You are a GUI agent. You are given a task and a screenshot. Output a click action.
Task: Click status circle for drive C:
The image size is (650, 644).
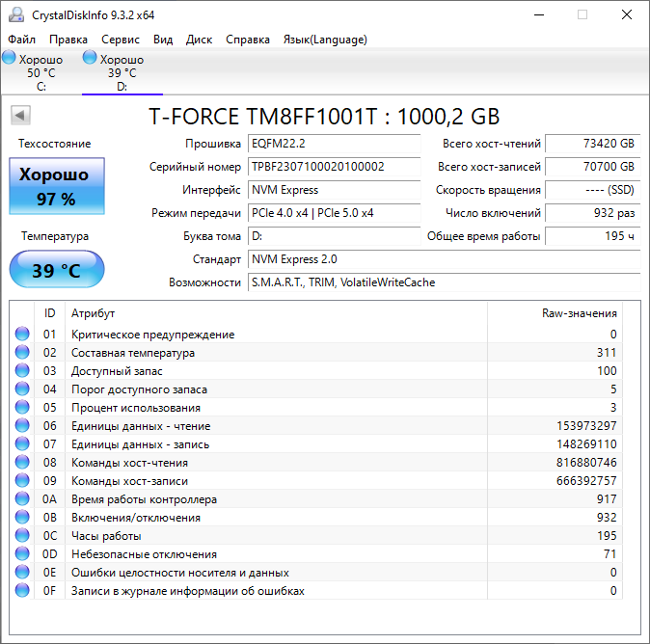coord(9,57)
